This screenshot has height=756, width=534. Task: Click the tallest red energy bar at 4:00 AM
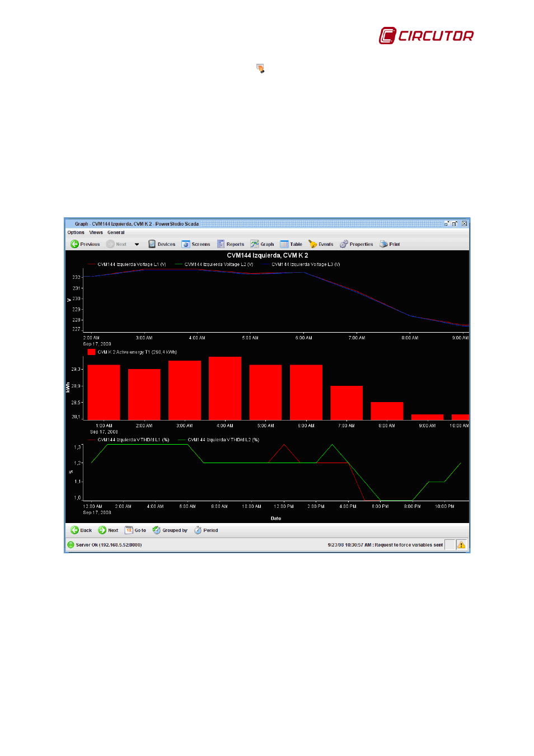225,388
